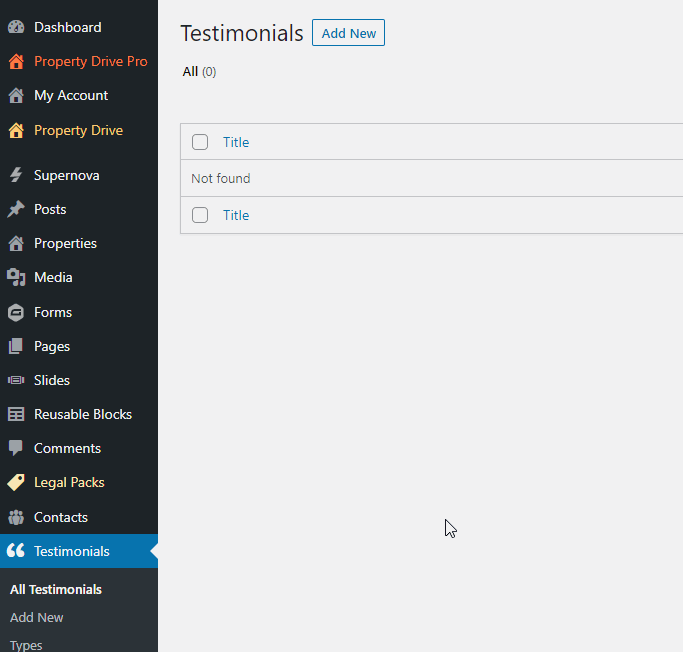Click the Media library icon
Image resolution: width=683 pixels, height=652 pixels.
[x=16, y=278]
